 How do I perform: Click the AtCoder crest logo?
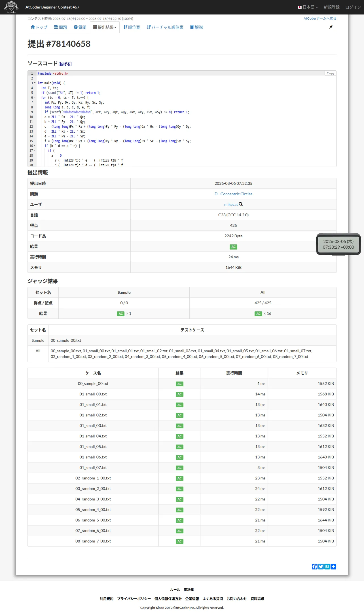(11, 7)
